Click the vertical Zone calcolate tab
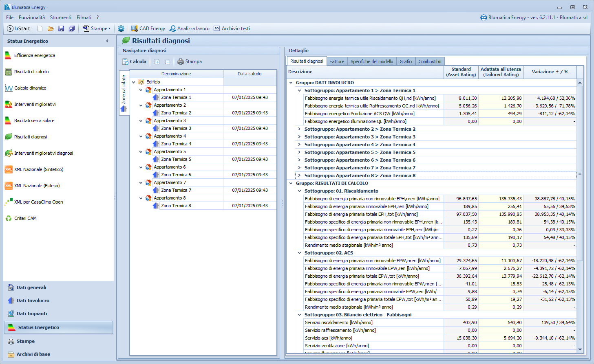 [x=124, y=93]
